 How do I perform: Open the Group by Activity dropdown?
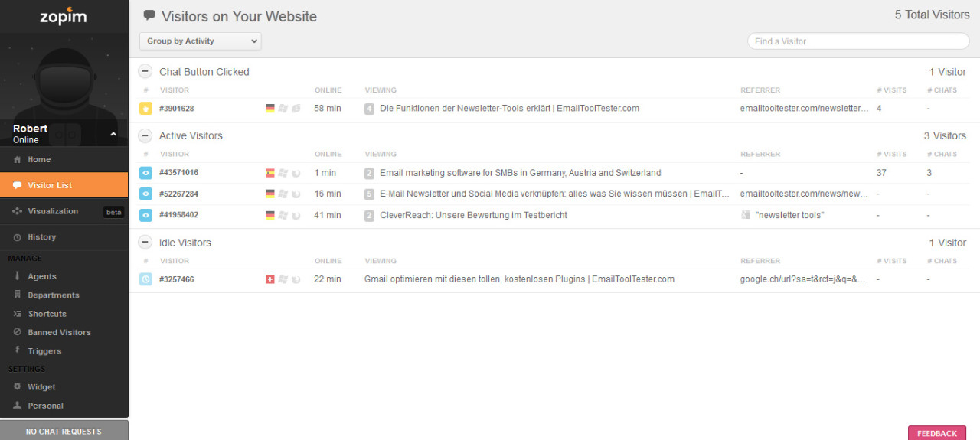point(200,41)
